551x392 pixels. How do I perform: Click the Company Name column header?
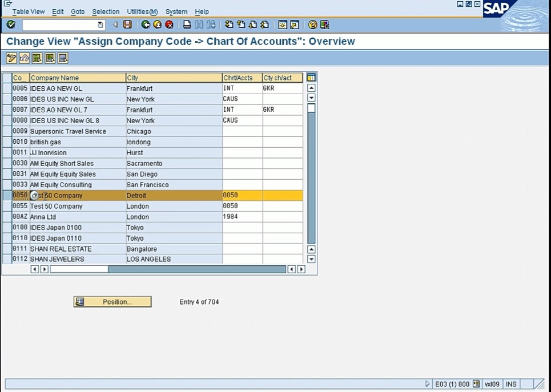(78, 78)
